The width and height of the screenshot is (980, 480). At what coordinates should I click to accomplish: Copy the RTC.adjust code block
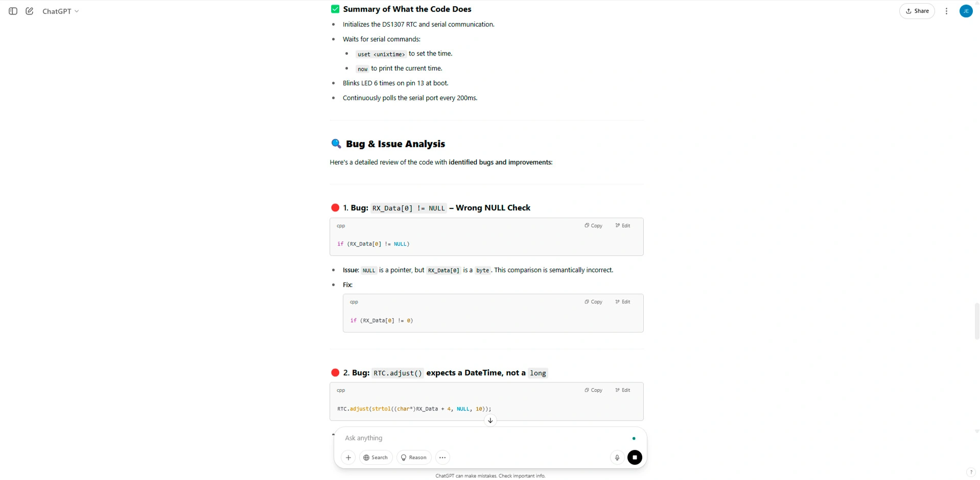pos(594,390)
